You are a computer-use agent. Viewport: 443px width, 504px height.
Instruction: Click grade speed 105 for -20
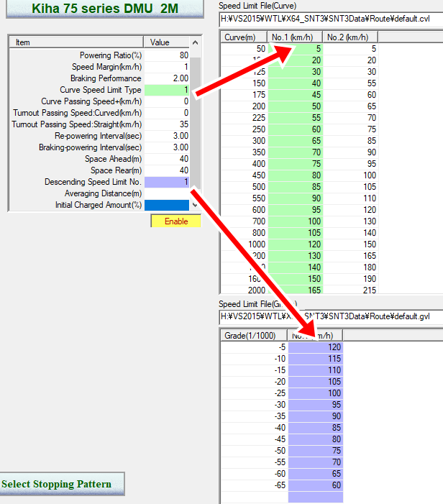[x=316, y=382]
